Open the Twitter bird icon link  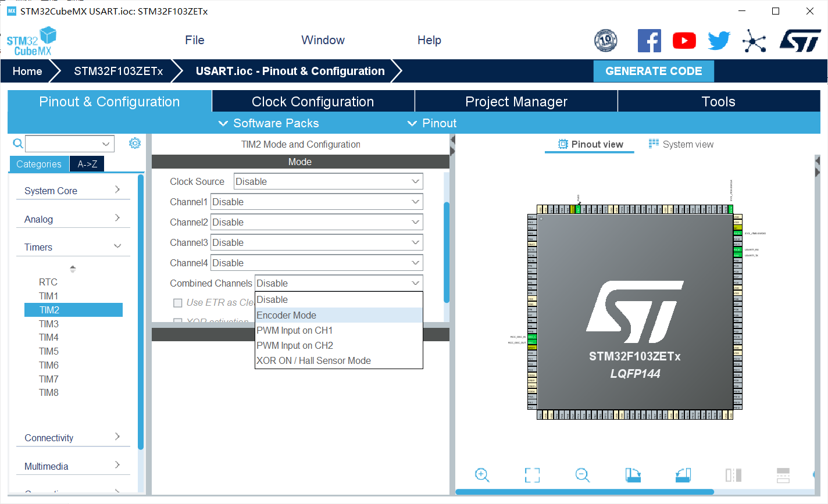coord(719,40)
